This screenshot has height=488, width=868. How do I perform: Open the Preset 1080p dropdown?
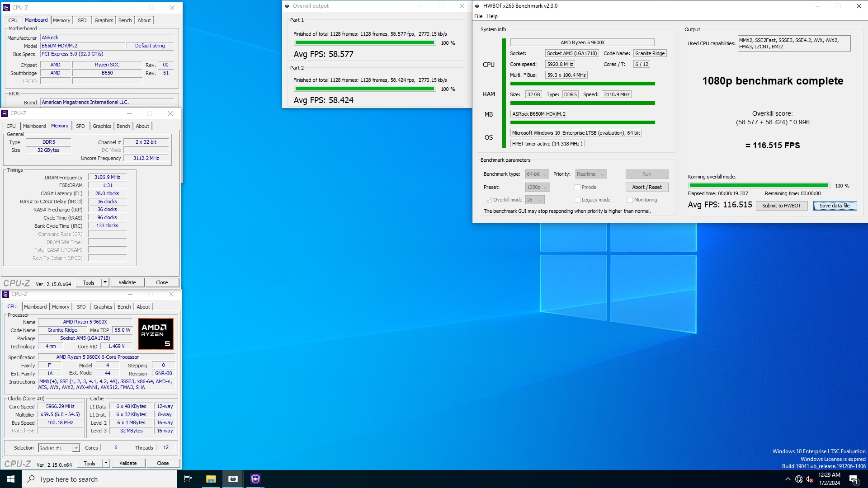(538, 187)
